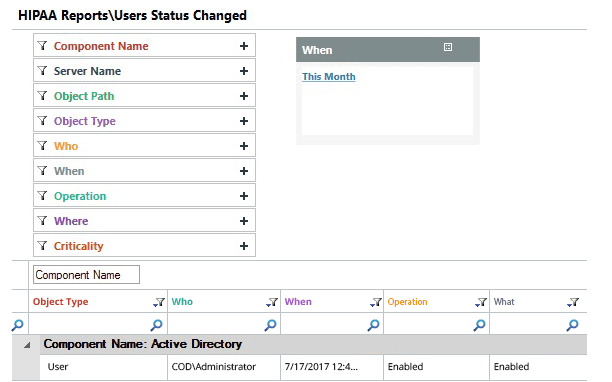
Task: Click the When column header filter funnel
Action: 375,302
